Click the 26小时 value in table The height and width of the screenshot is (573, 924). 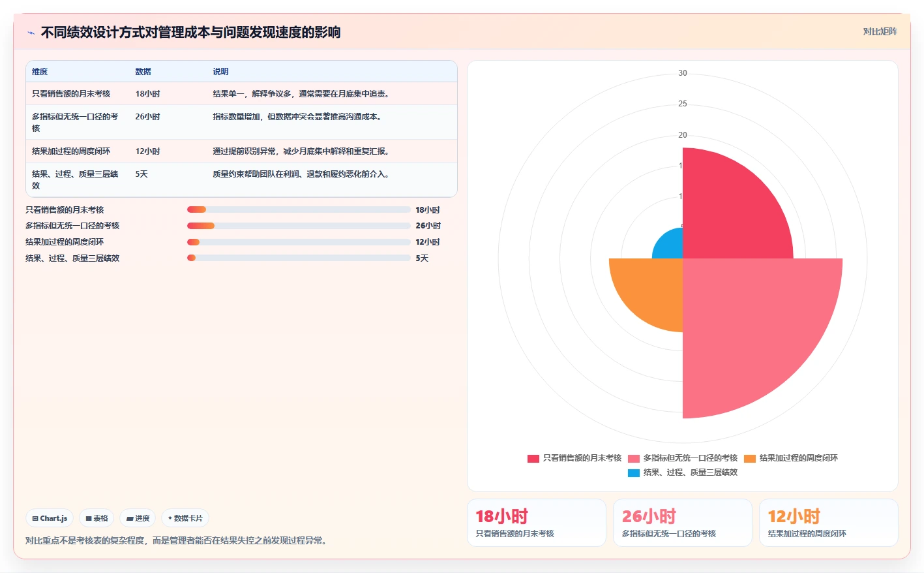click(x=147, y=117)
